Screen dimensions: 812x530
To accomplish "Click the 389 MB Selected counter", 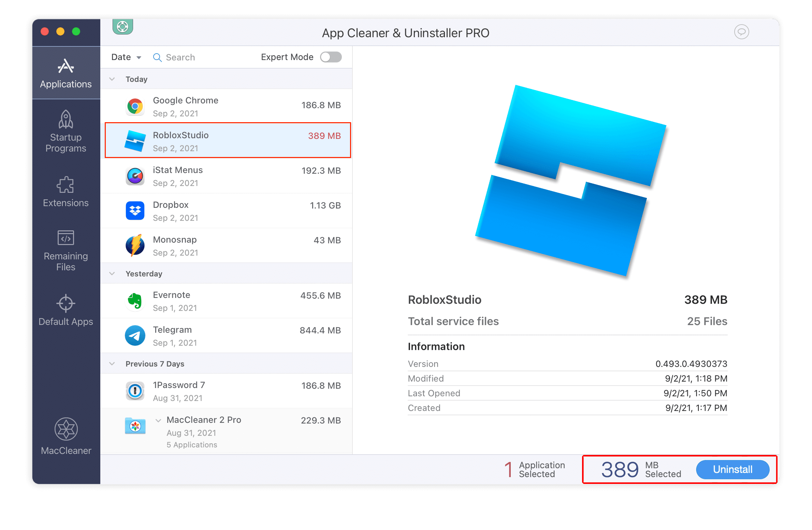I will tap(641, 470).
